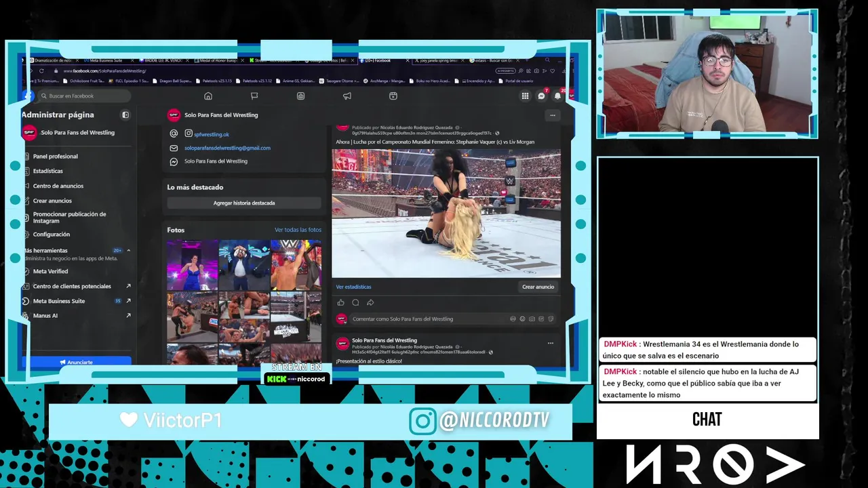The height and width of the screenshot is (488, 868).
Task: Click the camera attach-photo icon in comment box
Action: pos(532,319)
